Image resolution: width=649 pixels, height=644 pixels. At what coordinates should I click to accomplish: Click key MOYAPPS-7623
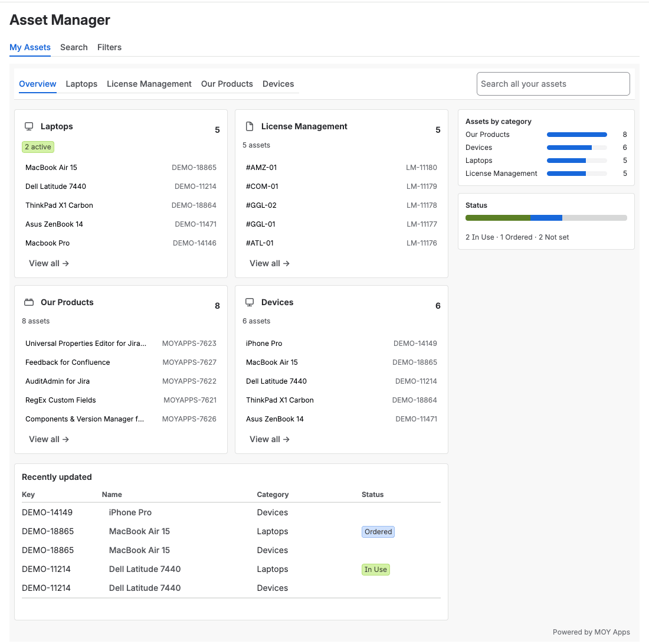point(189,344)
